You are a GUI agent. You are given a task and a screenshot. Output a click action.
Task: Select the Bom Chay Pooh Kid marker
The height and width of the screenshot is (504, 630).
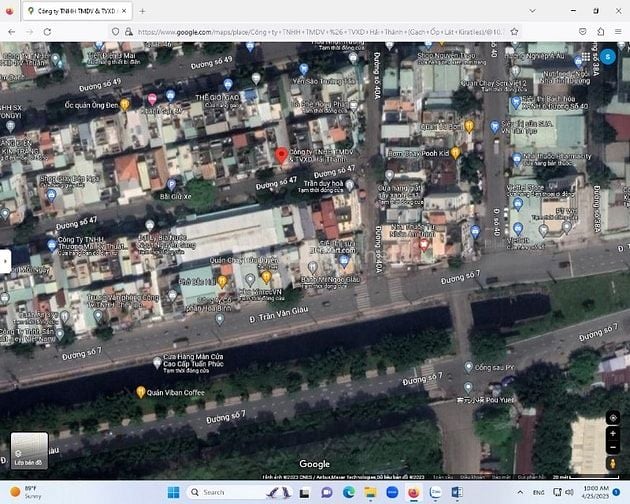pyautogui.click(x=455, y=153)
